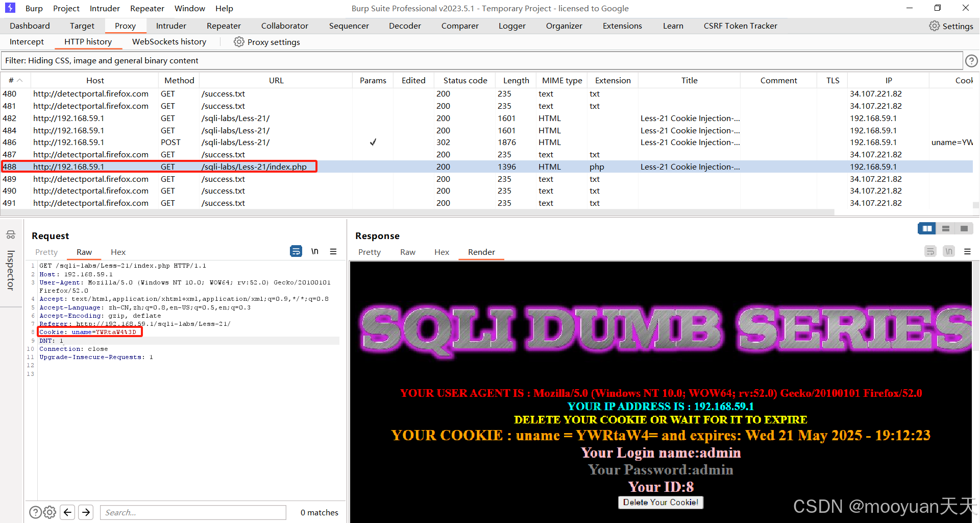Sort by MIME type column
This screenshot has height=523, width=980.
pyautogui.click(x=562, y=80)
